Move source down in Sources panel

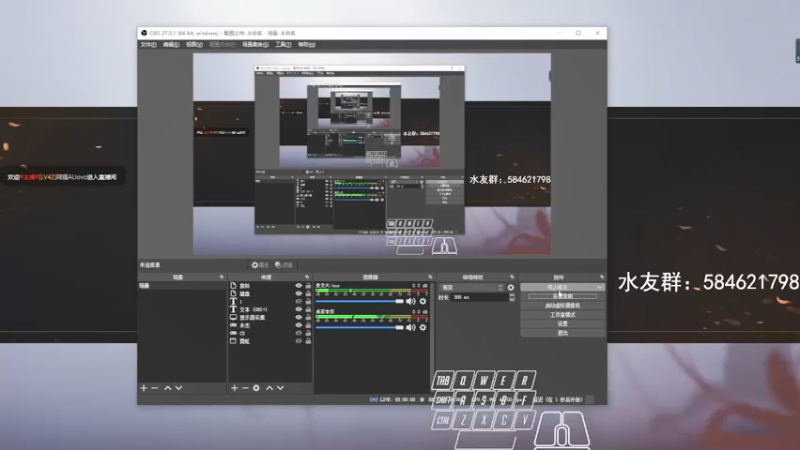point(280,388)
